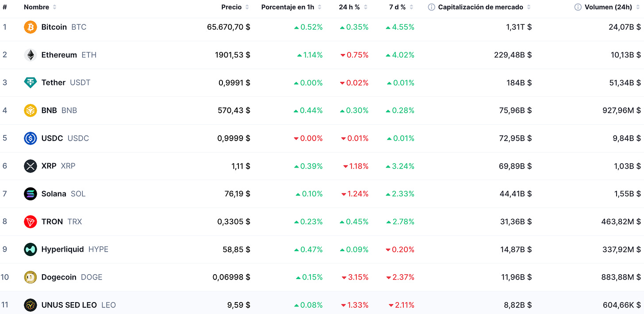Click the Bitcoin coin logo
This screenshot has width=644, height=314.
click(31, 27)
